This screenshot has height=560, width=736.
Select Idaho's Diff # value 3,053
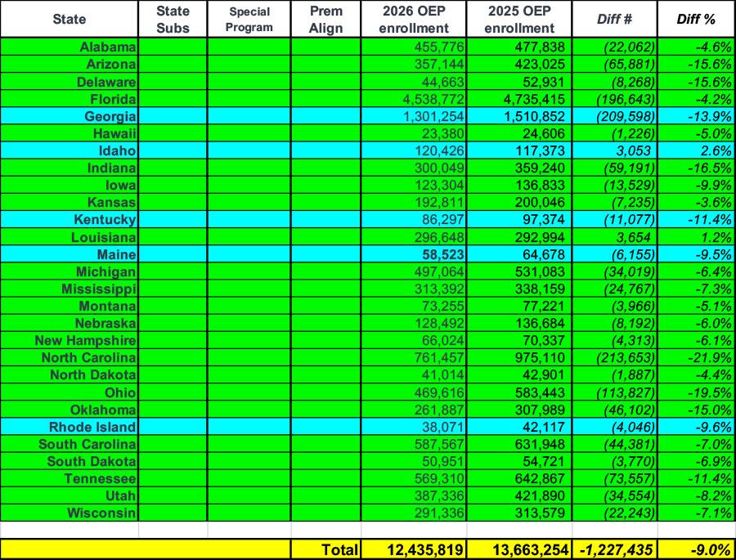627,150
